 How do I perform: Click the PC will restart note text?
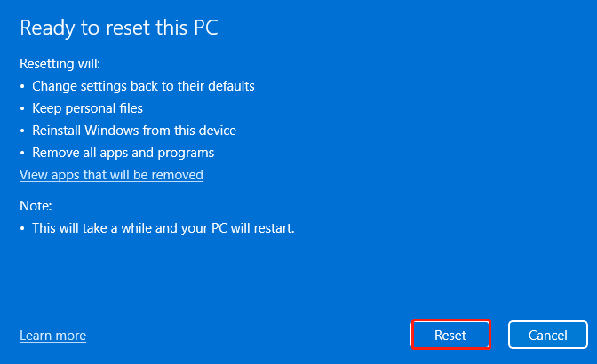[163, 228]
